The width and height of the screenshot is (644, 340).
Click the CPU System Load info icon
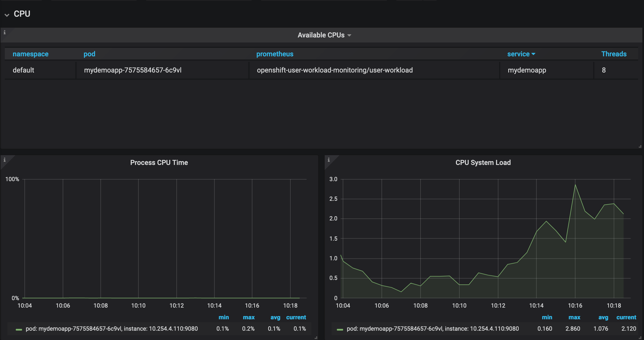click(x=329, y=160)
